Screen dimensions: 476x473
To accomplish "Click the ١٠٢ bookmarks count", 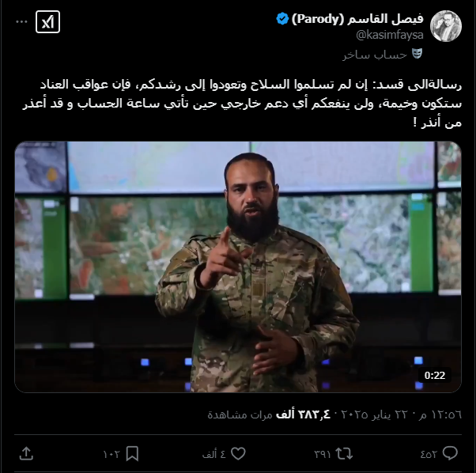I will (x=111, y=455).
